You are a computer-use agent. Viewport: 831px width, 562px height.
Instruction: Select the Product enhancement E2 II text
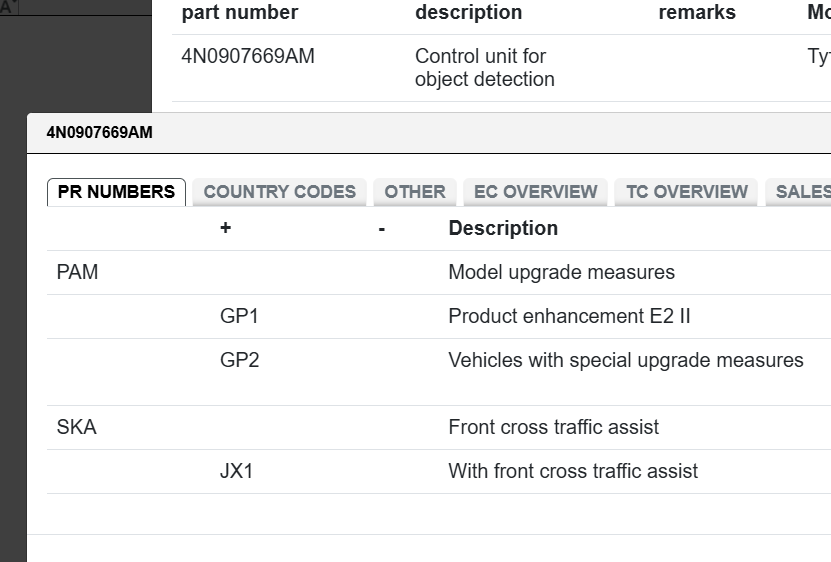[569, 316]
